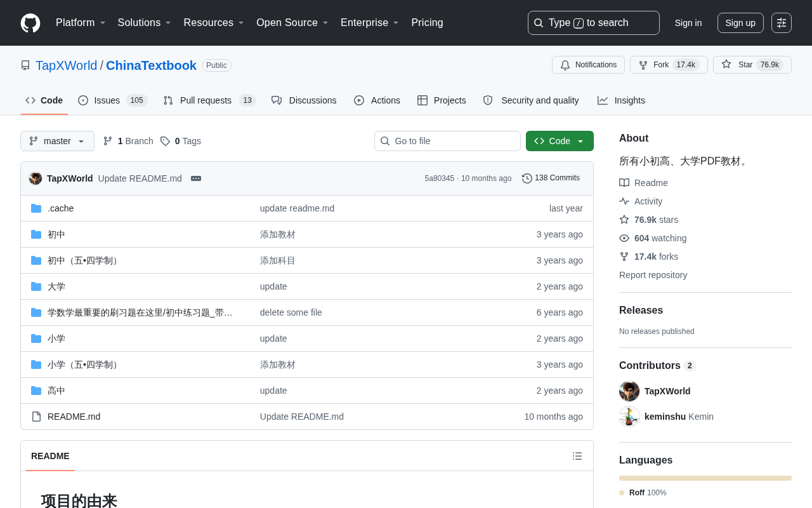Click the fork icon beside 17.4k forks
This screenshot has height=508, width=812.
point(624,257)
